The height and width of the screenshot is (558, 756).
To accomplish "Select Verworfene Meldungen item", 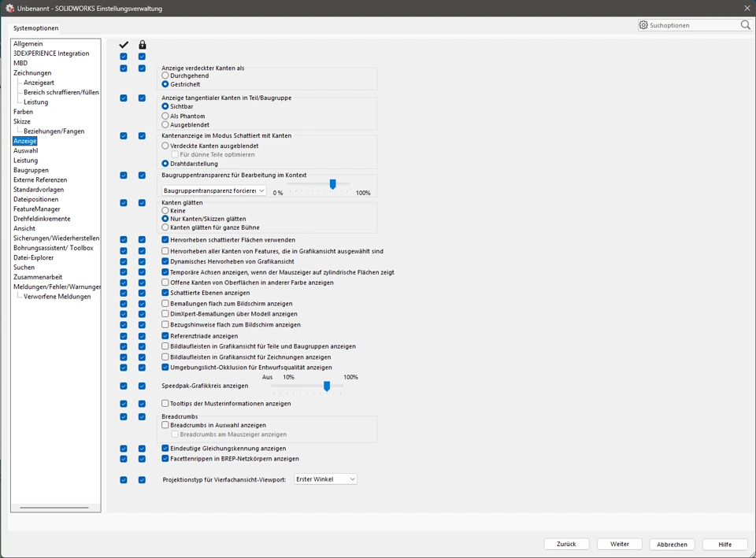I will pyautogui.click(x=57, y=297).
